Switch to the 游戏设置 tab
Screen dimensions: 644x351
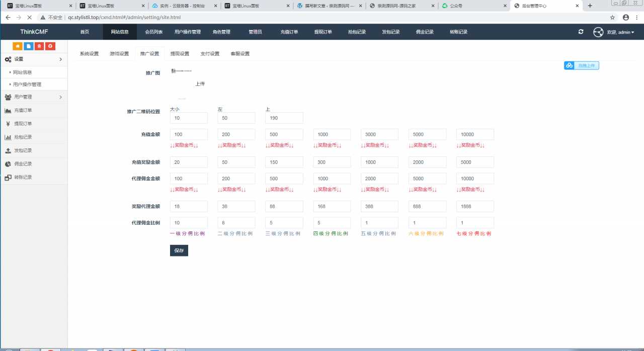(x=119, y=54)
